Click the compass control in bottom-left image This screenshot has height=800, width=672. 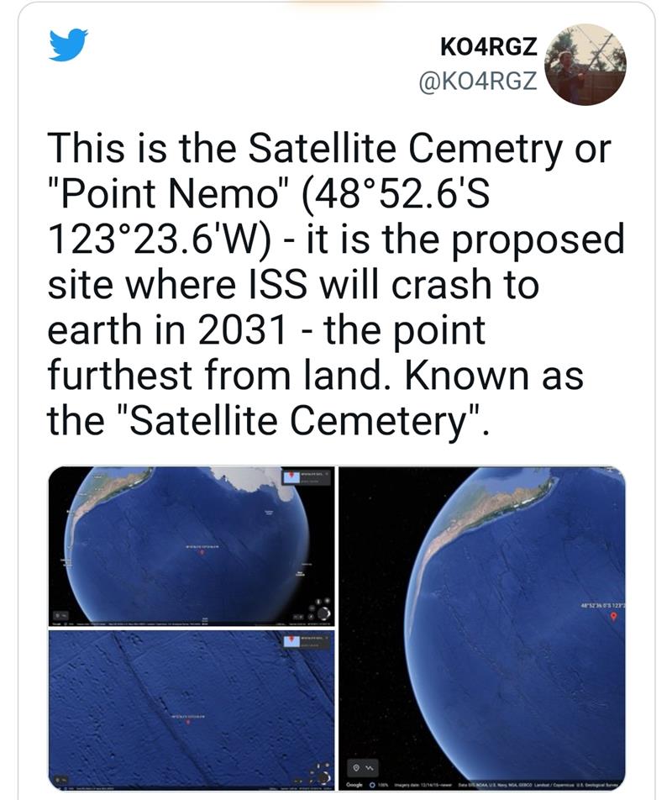[323, 777]
